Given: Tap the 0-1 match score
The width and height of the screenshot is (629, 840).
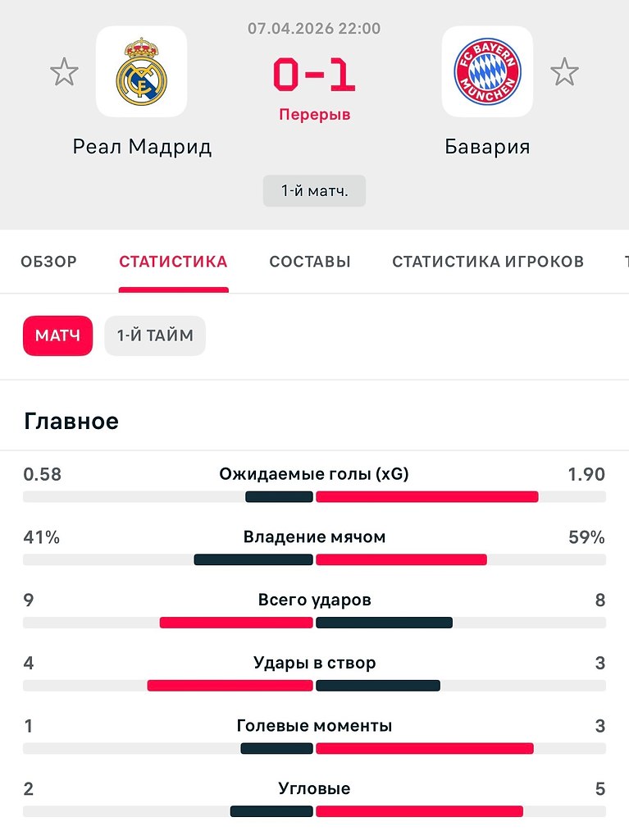Looking at the screenshot, I should point(315,75).
